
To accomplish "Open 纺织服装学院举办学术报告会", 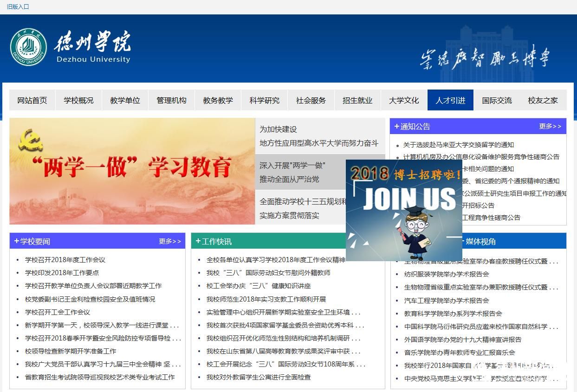I will 447,274.
